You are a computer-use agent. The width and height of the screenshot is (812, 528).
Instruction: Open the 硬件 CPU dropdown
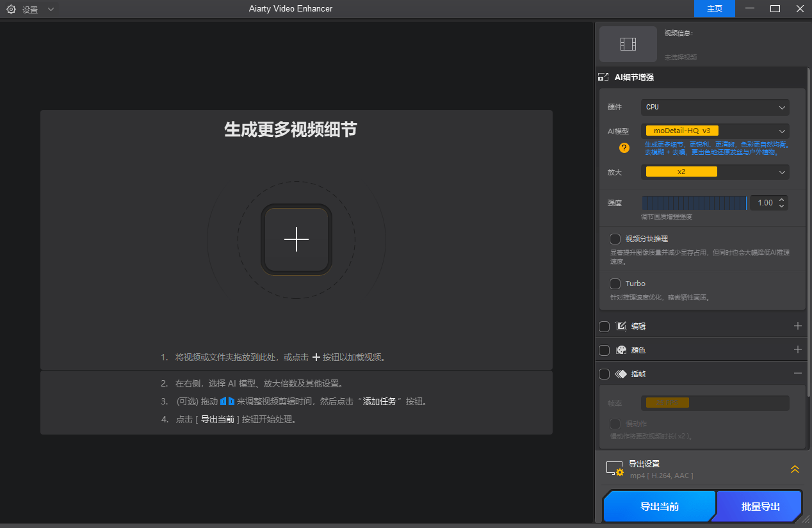point(715,108)
